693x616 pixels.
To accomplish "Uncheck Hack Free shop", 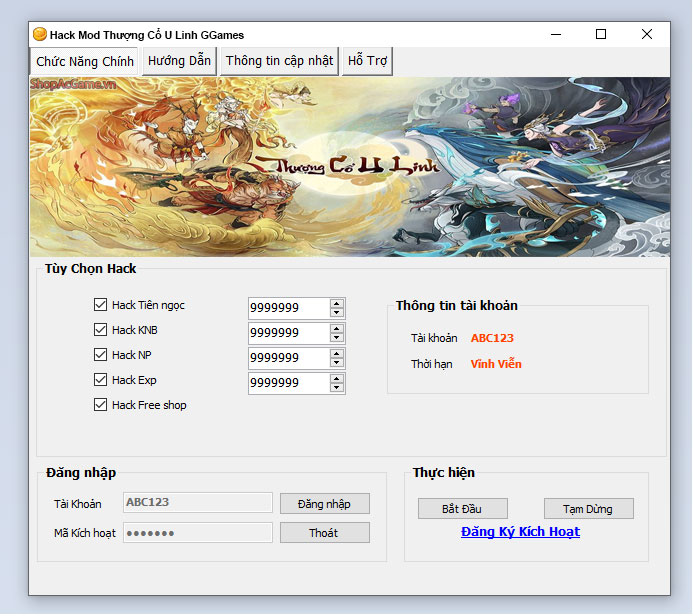I will point(100,405).
